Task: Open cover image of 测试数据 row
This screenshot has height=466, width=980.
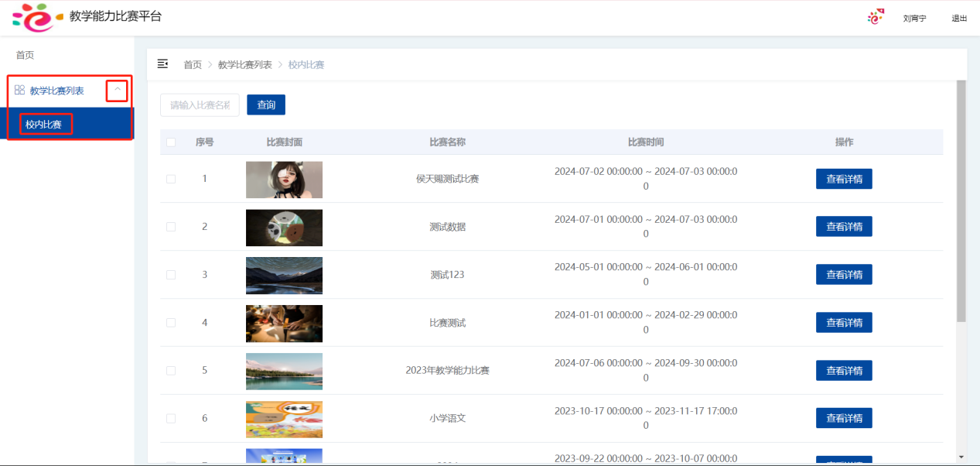Action: 284,228
